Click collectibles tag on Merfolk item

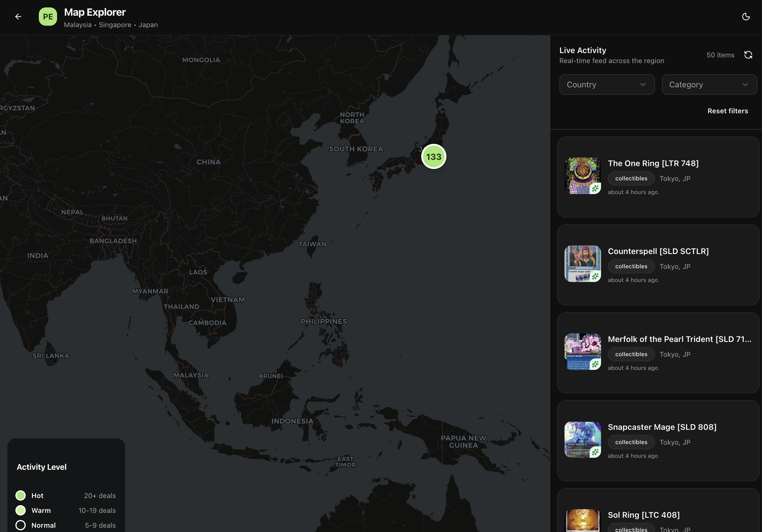(631, 354)
